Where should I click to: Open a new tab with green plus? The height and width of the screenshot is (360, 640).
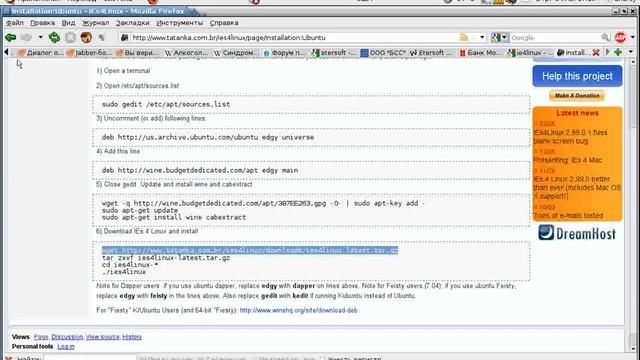coord(618,52)
